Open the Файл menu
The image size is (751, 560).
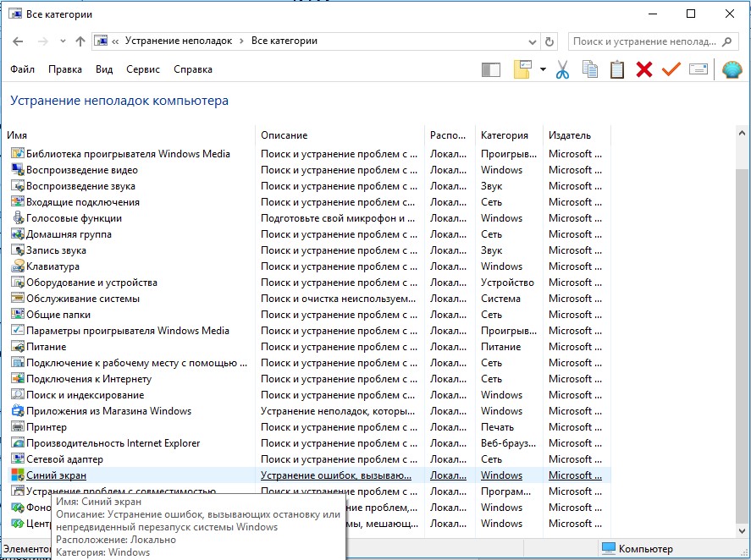(22, 69)
